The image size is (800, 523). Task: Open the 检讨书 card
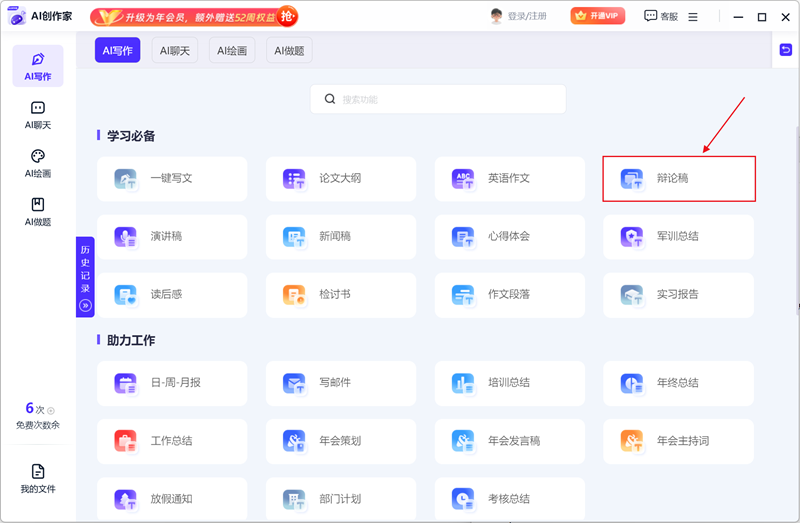click(x=341, y=295)
